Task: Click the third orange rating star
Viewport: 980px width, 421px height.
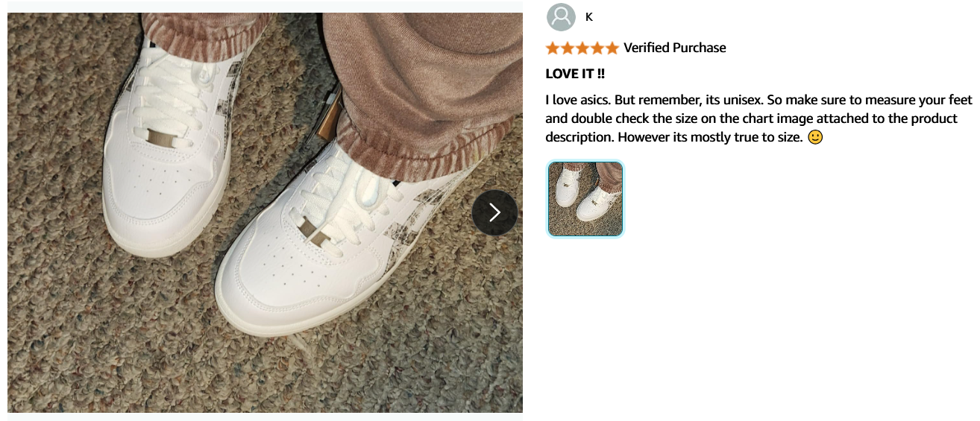Action: click(582, 48)
